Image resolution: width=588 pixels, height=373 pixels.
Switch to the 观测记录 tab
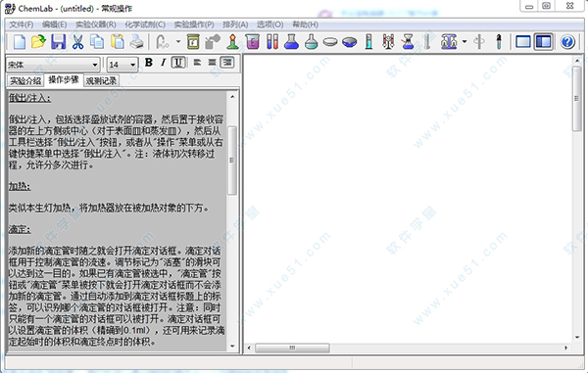(101, 81)
